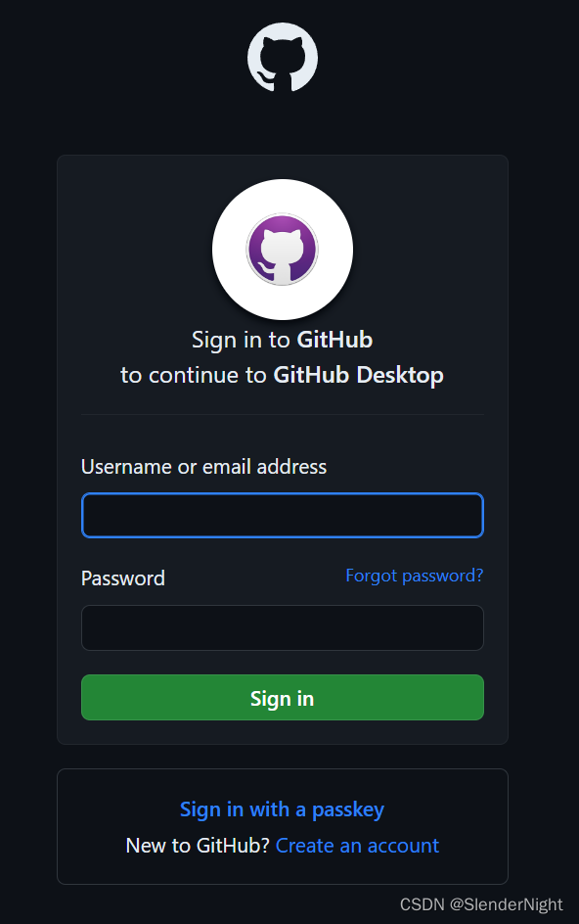Click the Username or email address label
Image resolution: width=579 pixels, height=924 pixels.
pos(203,467)
